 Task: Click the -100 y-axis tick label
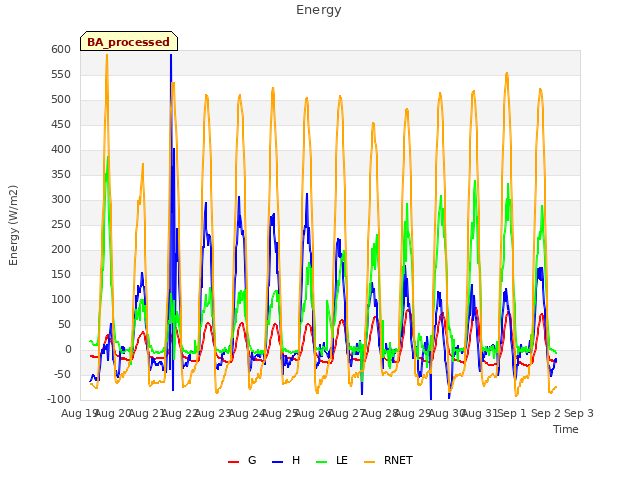60,399
